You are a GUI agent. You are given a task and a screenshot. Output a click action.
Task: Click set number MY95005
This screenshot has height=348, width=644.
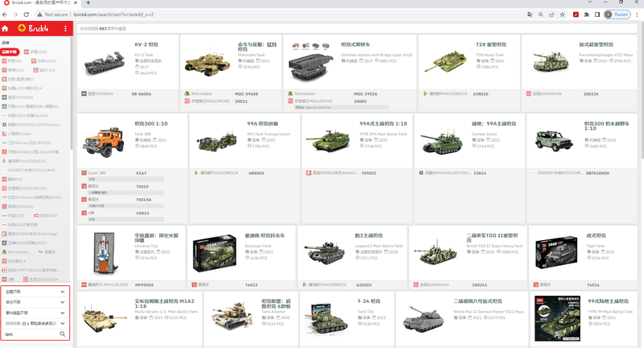pos(145,284)
